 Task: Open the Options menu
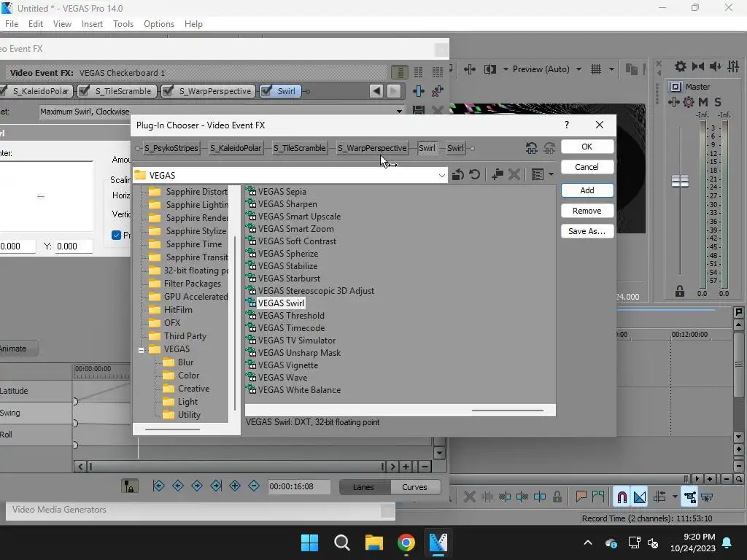158,24
